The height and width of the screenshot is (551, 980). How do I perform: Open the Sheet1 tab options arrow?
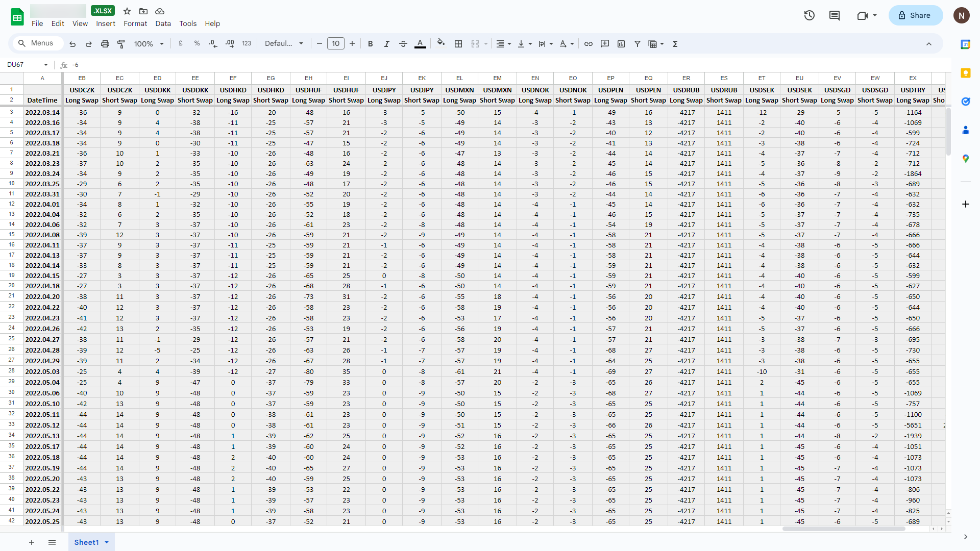[x=107, y=542]
